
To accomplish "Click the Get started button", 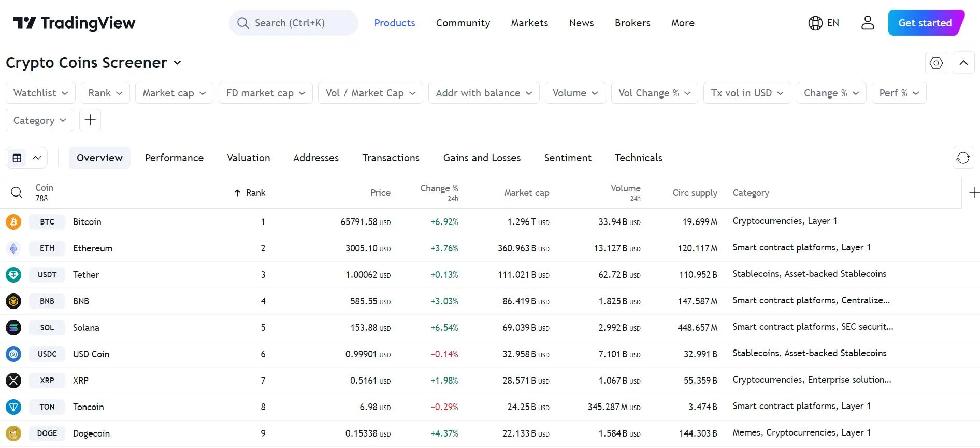I will click(x=926, y=23).
